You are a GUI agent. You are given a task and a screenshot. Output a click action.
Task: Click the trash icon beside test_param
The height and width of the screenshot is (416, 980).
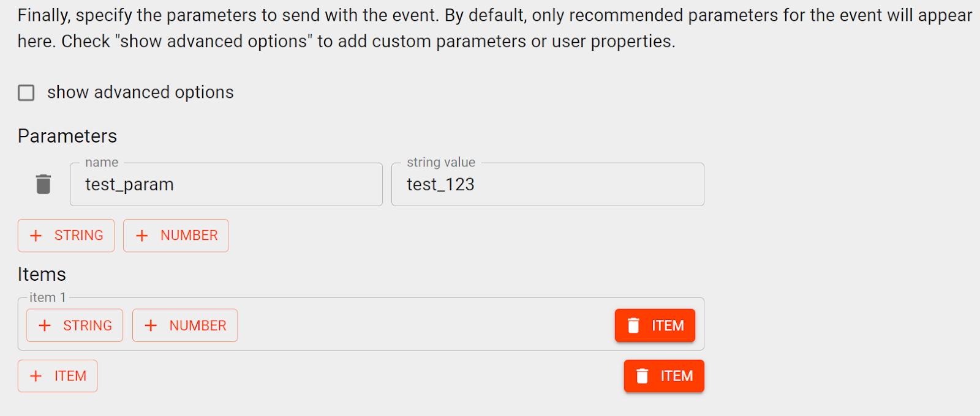point(43,184)
